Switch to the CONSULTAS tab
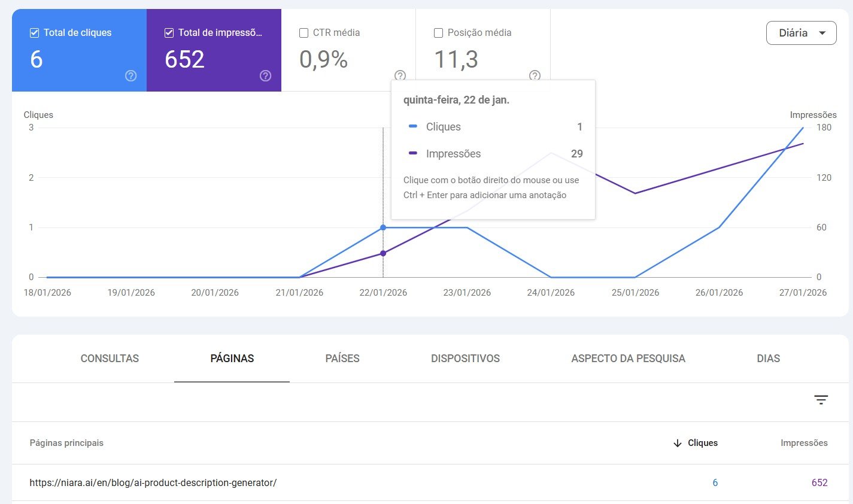Screen dimensions: 853x504 click(110, 359)
